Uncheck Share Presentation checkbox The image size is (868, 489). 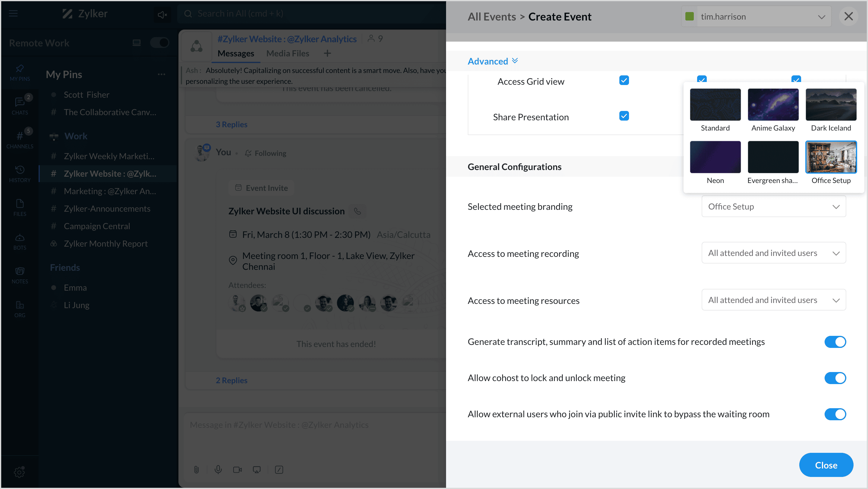[x=624, y=116]
